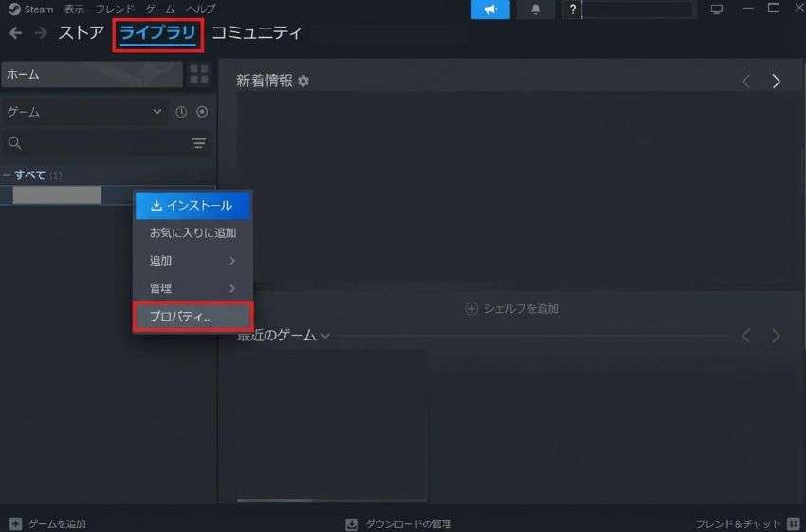Open advanced filter options icon

click(199, 143)
